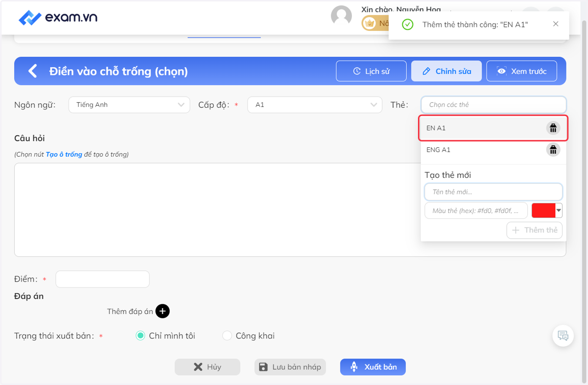Screen dimensions: 588x385
Task: Select the ENG A1 tag option
Action: tap(493, 150)
